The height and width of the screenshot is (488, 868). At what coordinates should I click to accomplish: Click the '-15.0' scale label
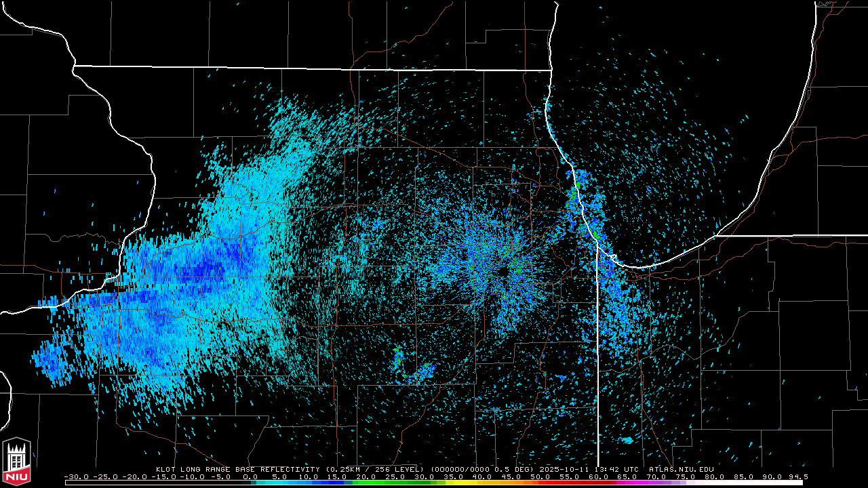(x=163, y=476)
